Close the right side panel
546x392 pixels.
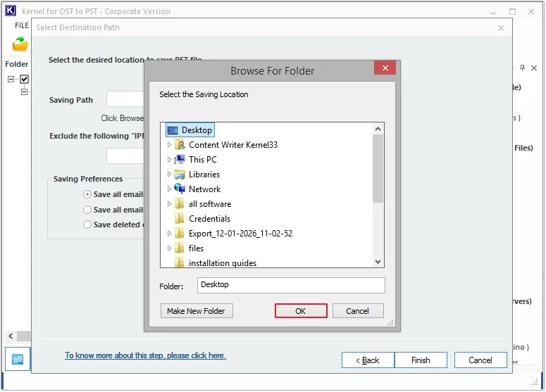point(534,68)
